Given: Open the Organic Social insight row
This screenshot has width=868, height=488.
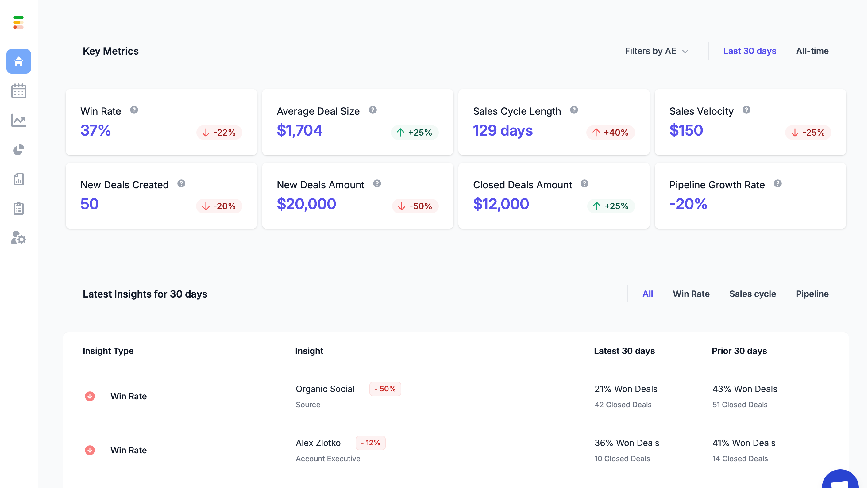Looking at the screenshot, I should coord(325,389).
